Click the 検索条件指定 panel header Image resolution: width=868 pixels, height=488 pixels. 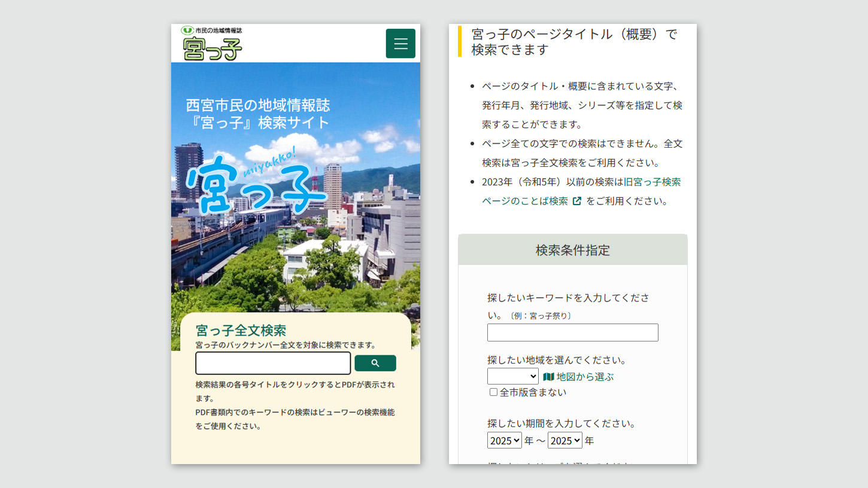[x=573, y=250]
